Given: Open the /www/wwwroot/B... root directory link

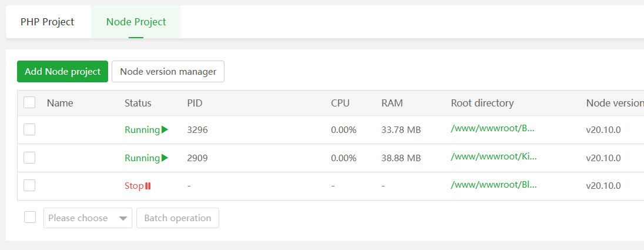Looking at the screenshot, I should click(x=493, y=128).
